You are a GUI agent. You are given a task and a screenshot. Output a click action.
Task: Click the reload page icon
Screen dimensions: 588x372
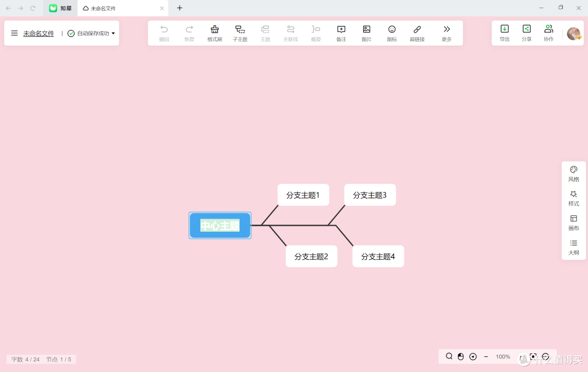point(33,8)
